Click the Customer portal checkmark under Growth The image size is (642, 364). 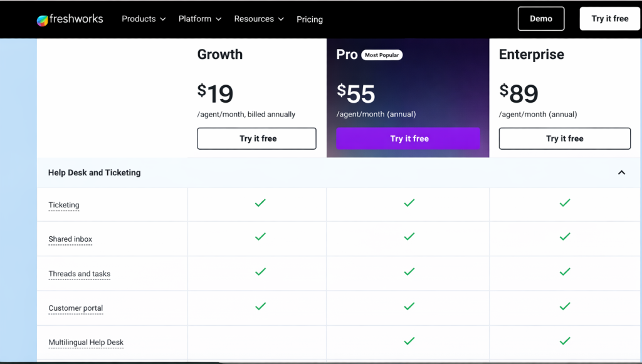click(x=260, y=306)
